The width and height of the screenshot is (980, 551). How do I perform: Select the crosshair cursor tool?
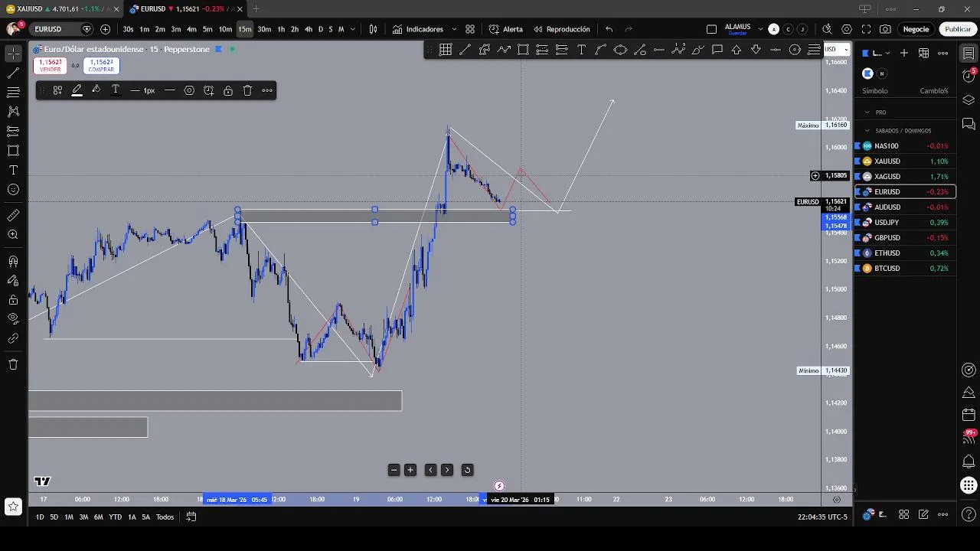coord(13,54)
